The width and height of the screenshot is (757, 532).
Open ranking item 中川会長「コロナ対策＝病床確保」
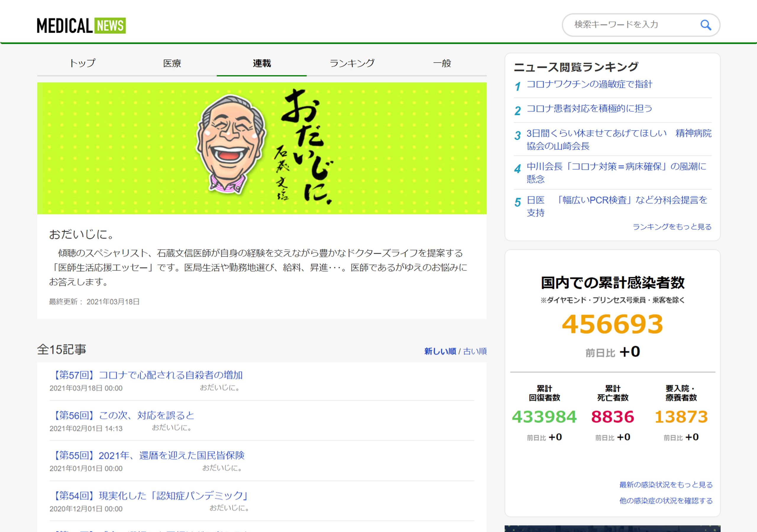point(617,173)
